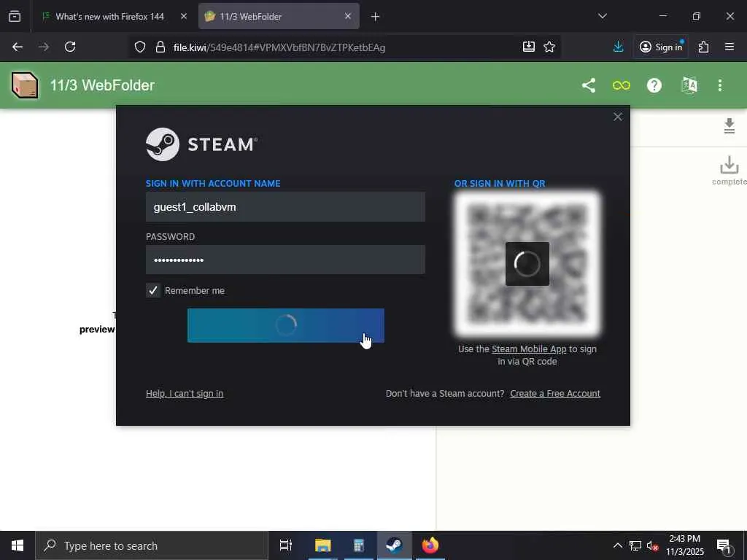Close the Steam sign-in dialog
Screen dimensions: 747x560
point(618,117)
